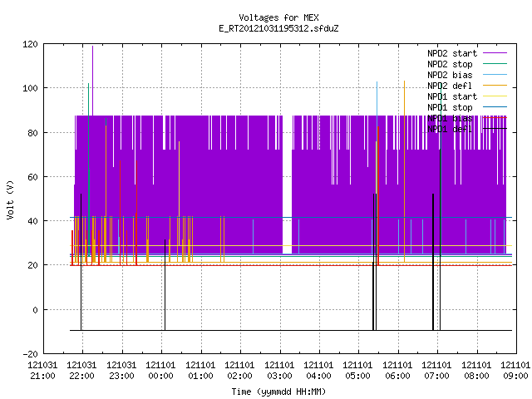Click the 121101 08:00 time tick label
This screenshot has height=399, width=532.
coord(476,371)
